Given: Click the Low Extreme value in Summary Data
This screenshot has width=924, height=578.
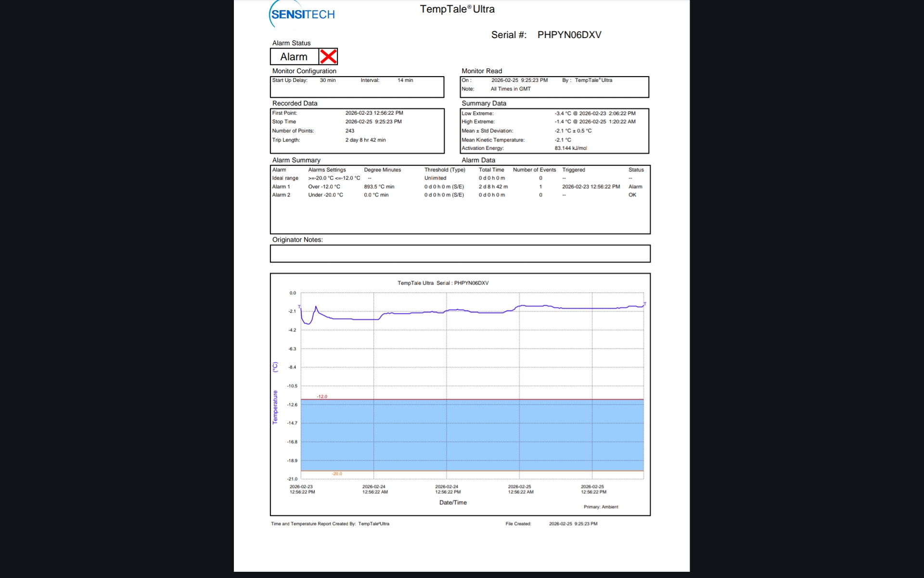Looking at the screenshot, I should coord(595,114).
